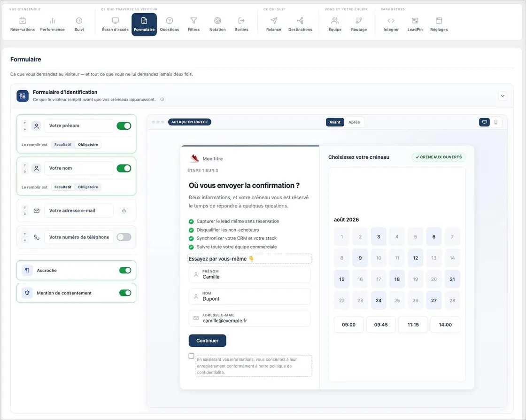Open the Réservations section
526x420 pixels.
(23, 24)
